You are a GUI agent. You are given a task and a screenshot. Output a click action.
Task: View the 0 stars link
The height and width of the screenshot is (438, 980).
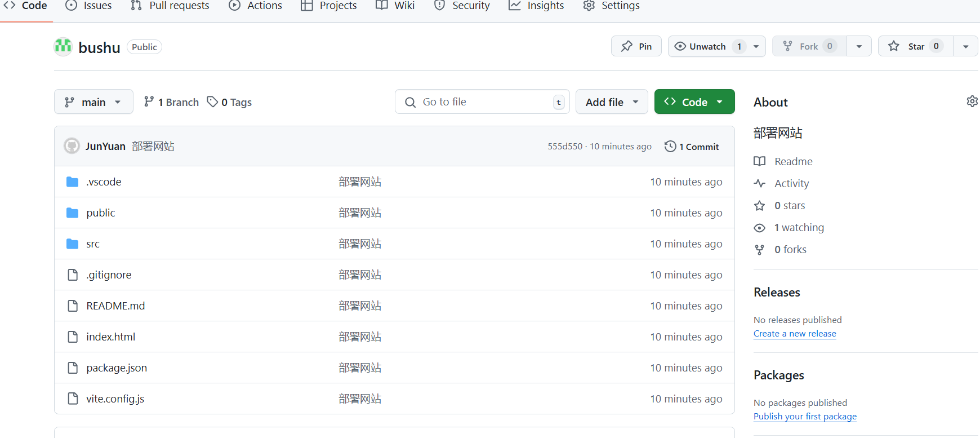tap(790, 205)
